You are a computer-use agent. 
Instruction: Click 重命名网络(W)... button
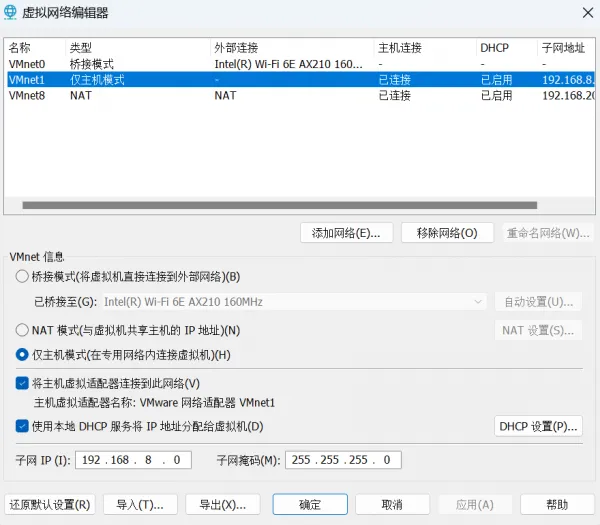point(548,233)
